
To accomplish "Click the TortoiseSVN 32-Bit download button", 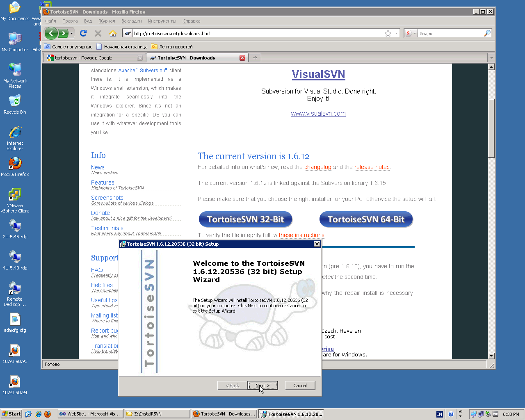I will (245, 219).
